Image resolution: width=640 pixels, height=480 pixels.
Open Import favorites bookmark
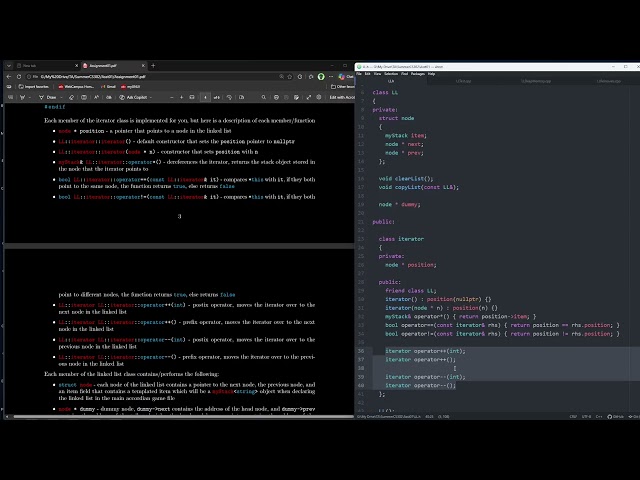point(33,87)
